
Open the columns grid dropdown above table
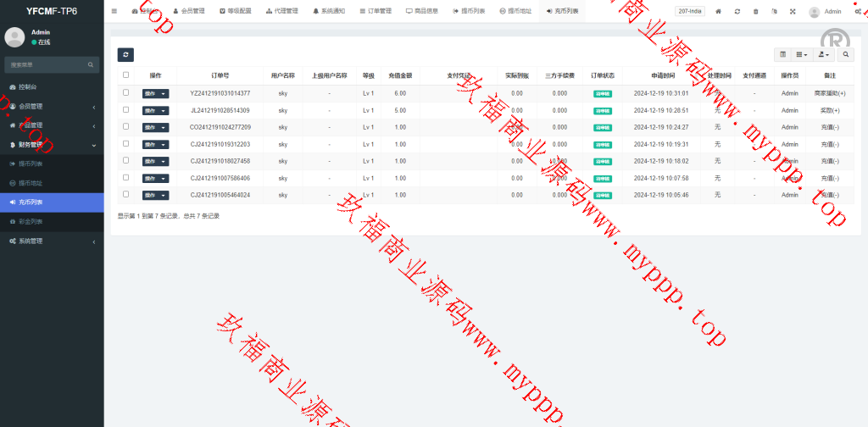[801, 55]
